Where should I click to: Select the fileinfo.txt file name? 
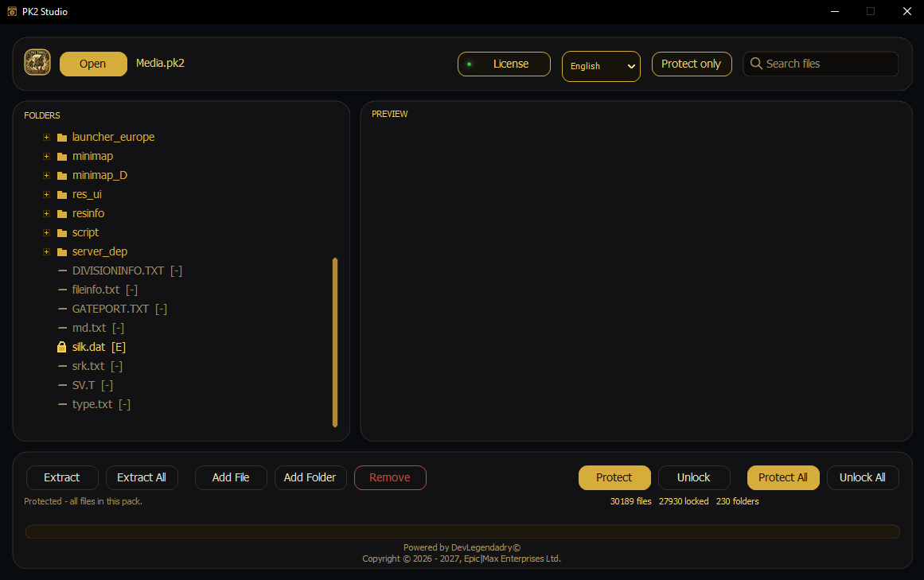click(x=96, y=290)
